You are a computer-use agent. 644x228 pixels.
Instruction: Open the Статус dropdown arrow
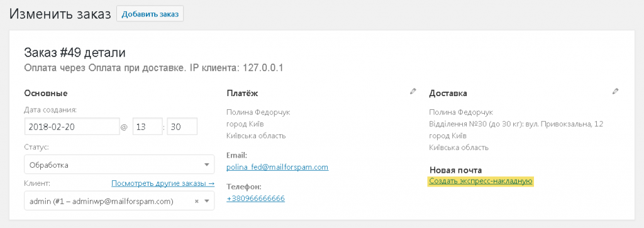coord(206,165)
